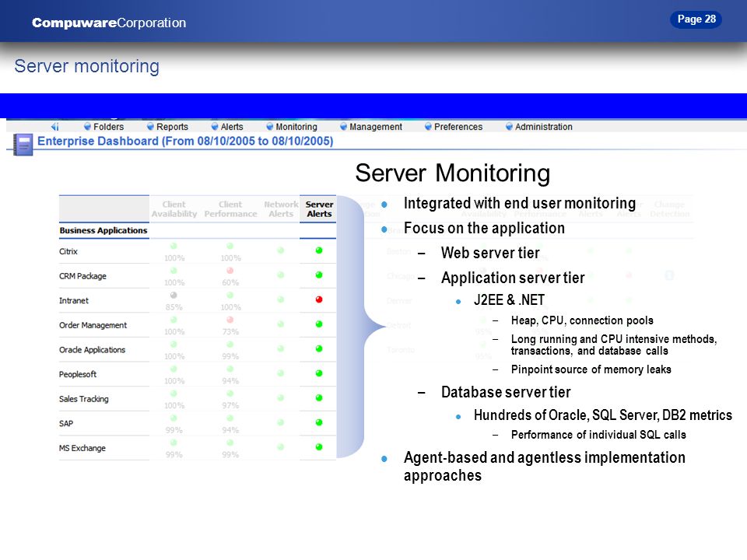The image size is (747, 560).
Task: Click the Administration menu bullet icon
Action: 509,126
